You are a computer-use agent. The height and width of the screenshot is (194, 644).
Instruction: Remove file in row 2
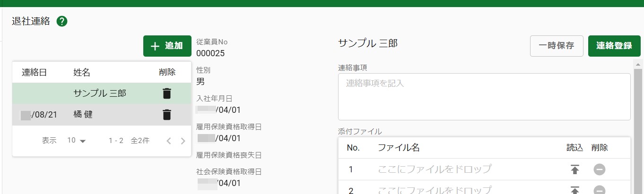(x=600, y=190)
